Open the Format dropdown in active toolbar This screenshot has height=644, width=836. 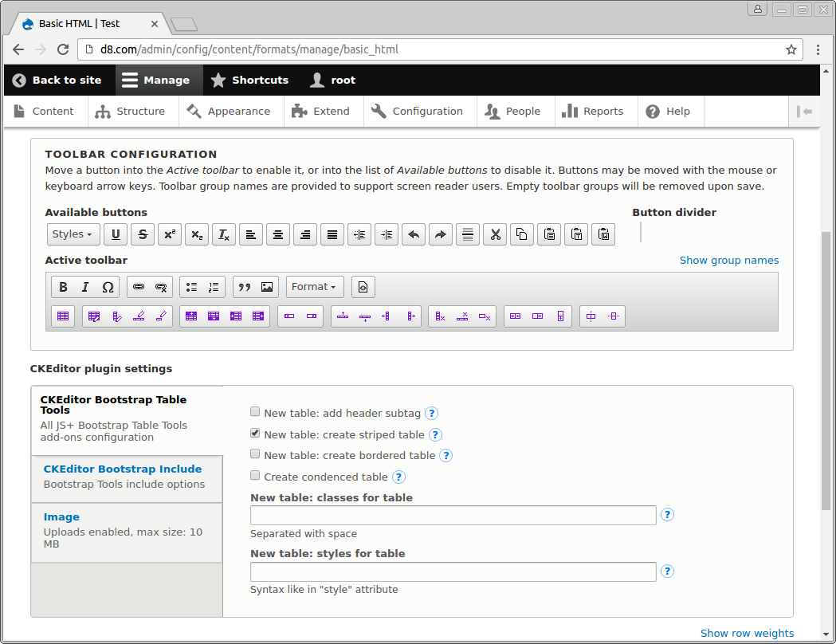coord(314,287)
